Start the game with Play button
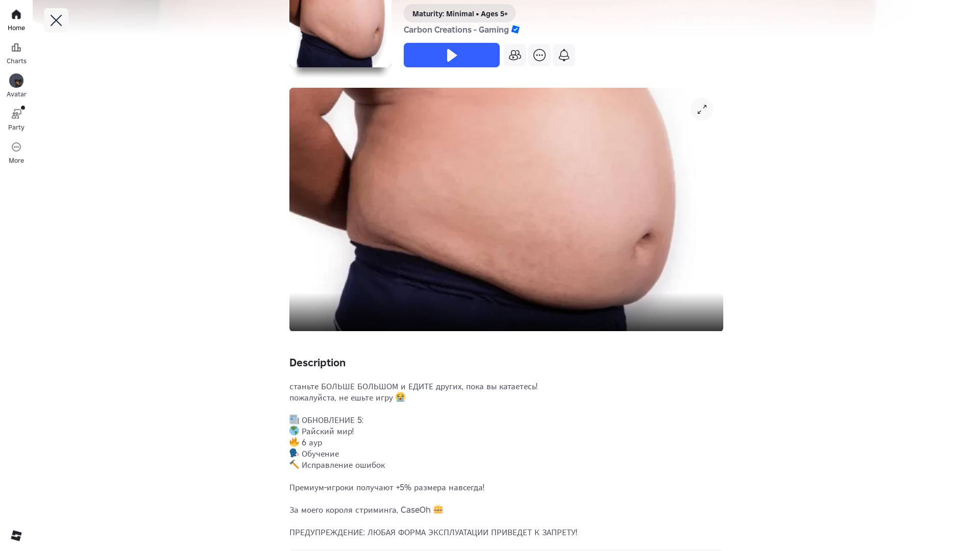Screen dimensions: 980x551 click(452, 55)
